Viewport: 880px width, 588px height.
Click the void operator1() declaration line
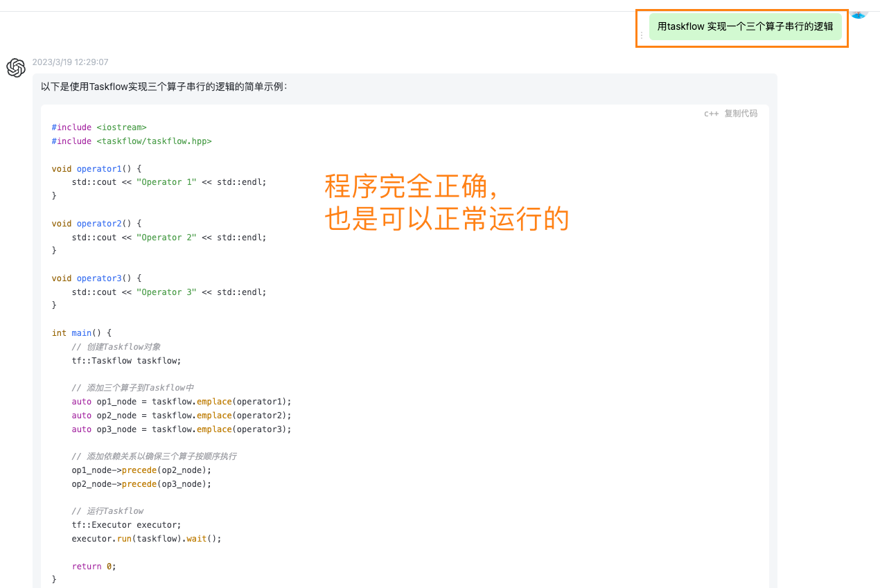[96, 168]
